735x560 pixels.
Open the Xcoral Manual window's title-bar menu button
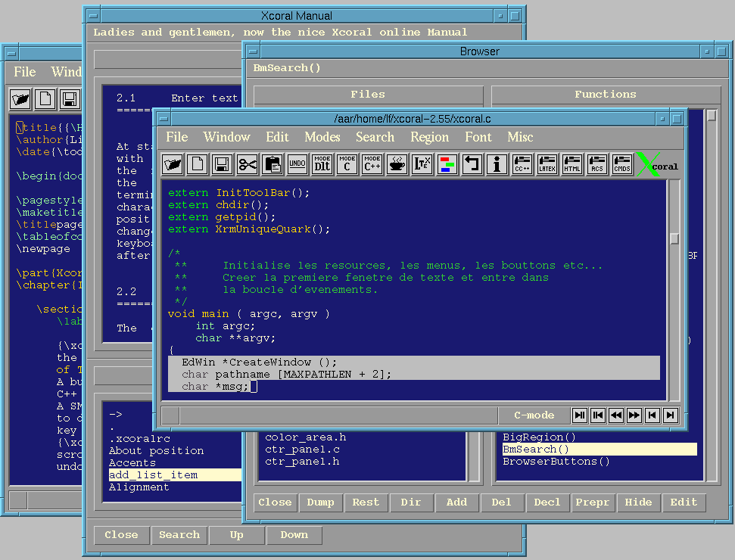[x=93, y=16]
